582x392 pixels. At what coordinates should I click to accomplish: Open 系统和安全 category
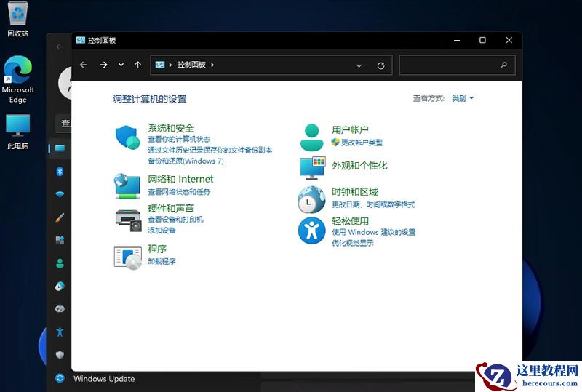(171, 128)
